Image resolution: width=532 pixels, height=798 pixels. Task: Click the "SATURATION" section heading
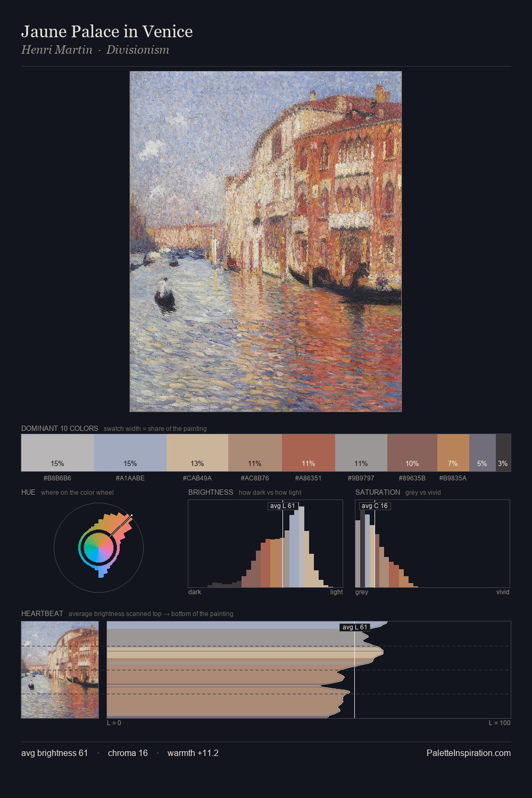tap(378, 492)
